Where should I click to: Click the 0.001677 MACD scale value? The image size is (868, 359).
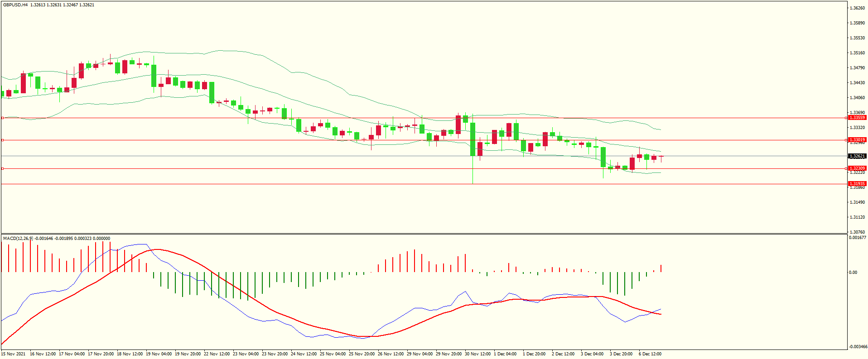coord(858,238)
